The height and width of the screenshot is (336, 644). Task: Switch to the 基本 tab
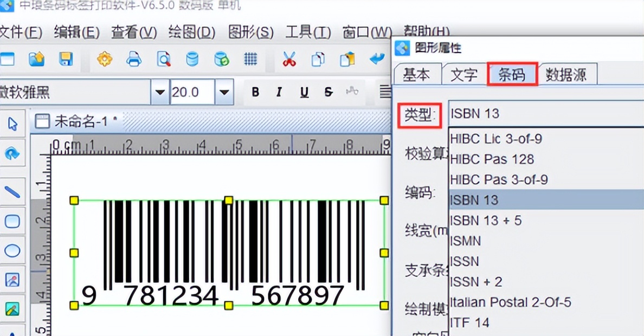(416, 75)
